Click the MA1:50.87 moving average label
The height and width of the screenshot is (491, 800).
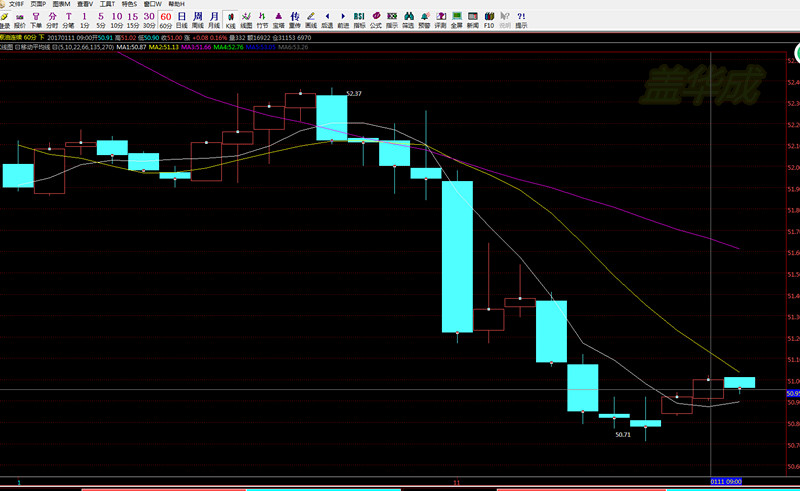click(x=132, y=47)
